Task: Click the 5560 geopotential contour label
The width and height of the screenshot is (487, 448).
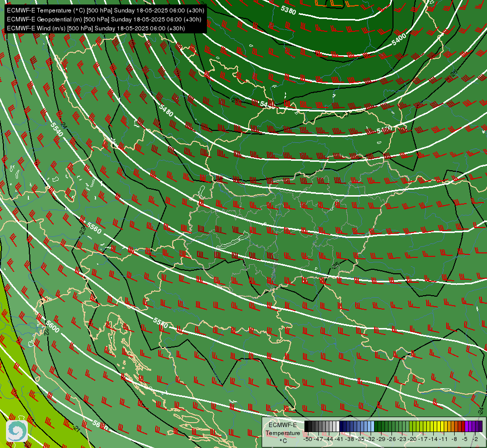Action: point(94,228)
